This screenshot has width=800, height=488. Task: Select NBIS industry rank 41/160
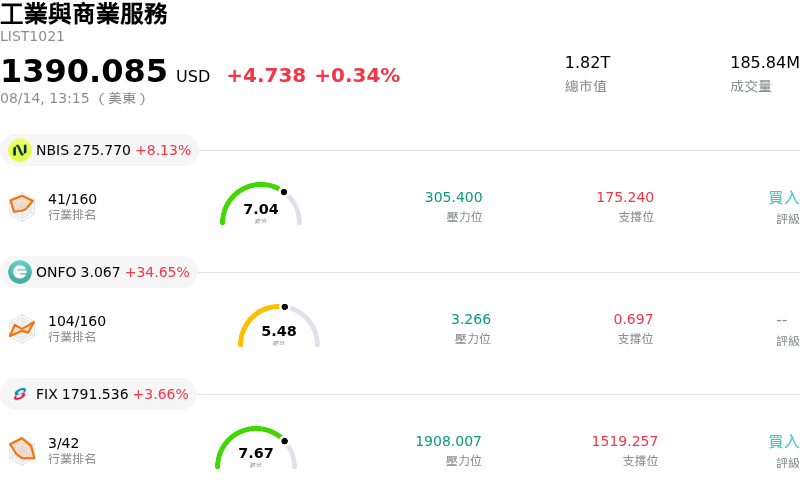[72, 206]
